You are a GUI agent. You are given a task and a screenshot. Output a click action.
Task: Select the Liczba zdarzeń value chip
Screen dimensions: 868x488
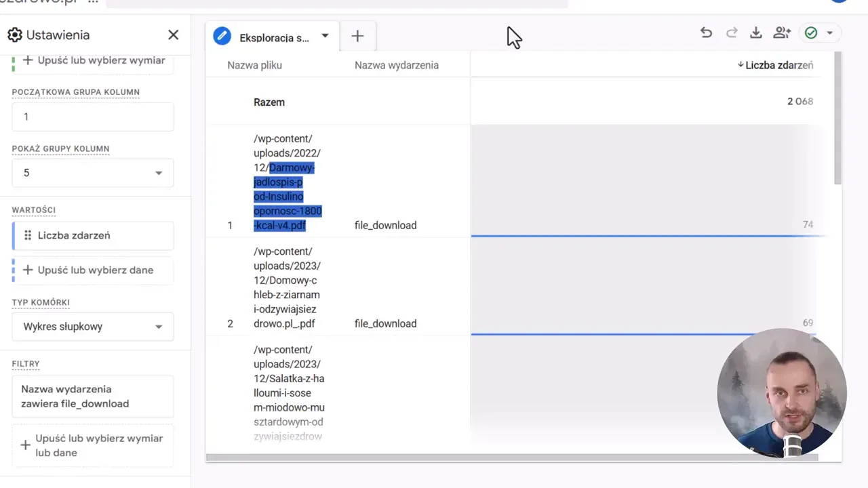(93, 235)
